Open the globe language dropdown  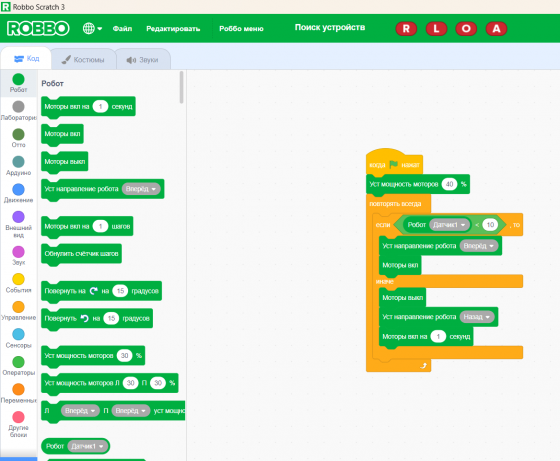[92, 28]
